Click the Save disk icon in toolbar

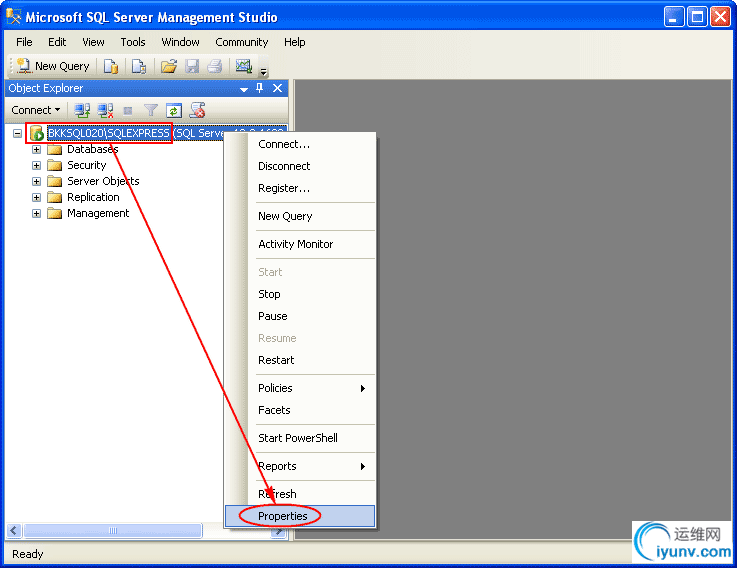[192, 66]
